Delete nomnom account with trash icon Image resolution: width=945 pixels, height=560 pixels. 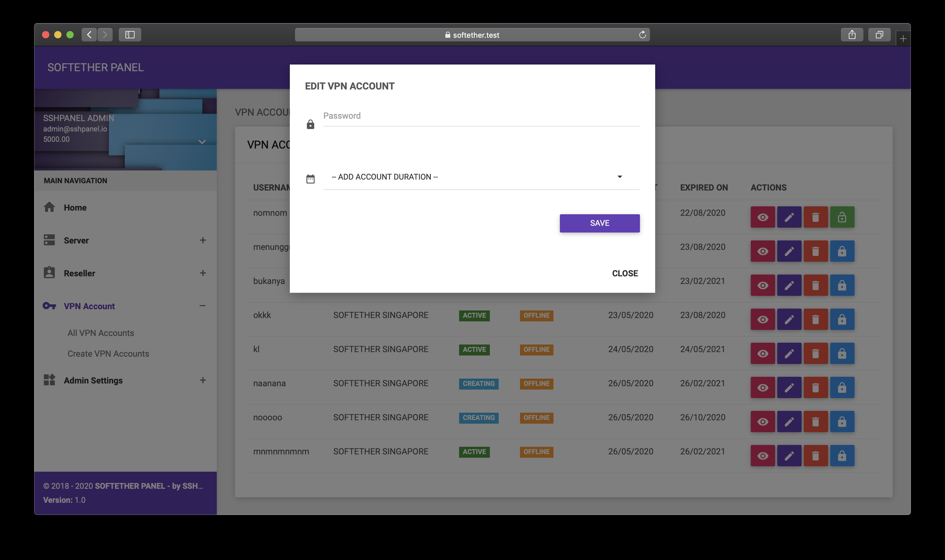pos(815,217)
